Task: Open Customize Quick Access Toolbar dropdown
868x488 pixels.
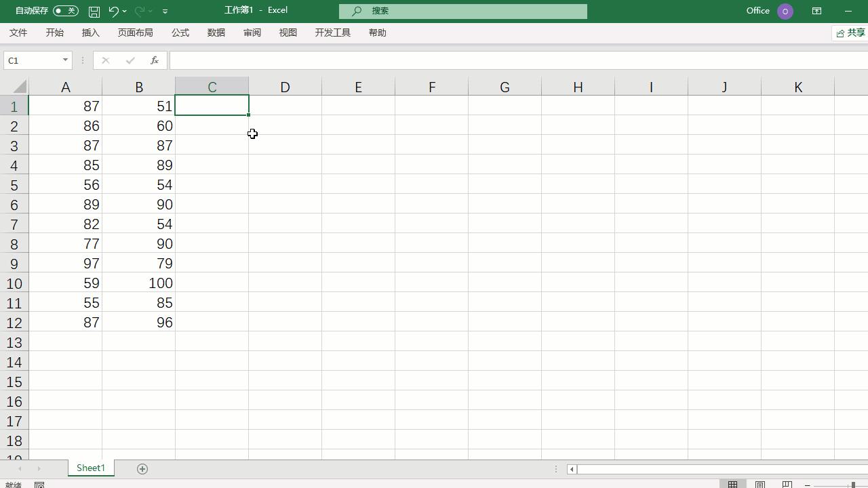Action: click(165, 11)
